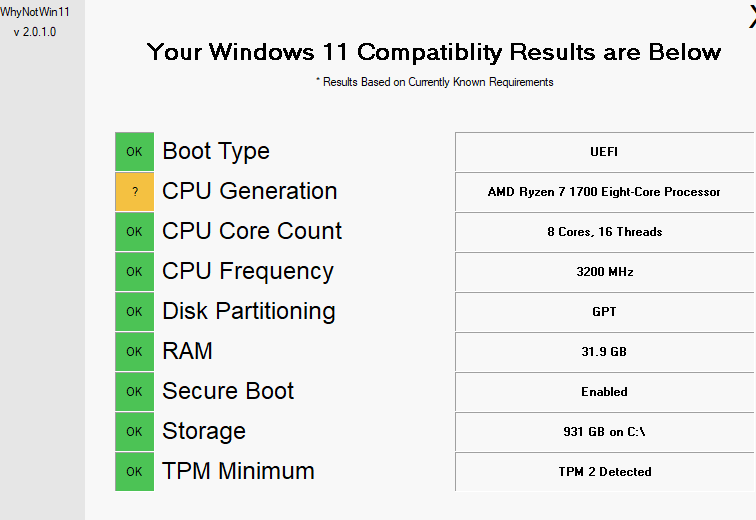The image size is (756, 520).
Task: Click the OK badge for Storage
Action: click(134, 432)
